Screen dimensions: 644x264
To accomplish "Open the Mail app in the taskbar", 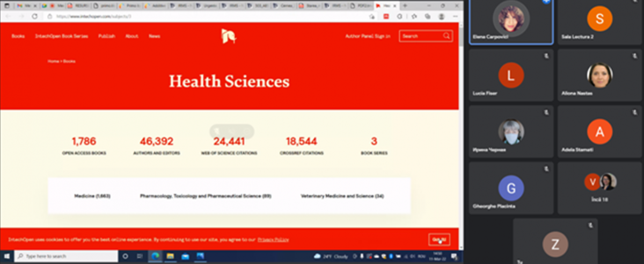I will tap(185, 256).
